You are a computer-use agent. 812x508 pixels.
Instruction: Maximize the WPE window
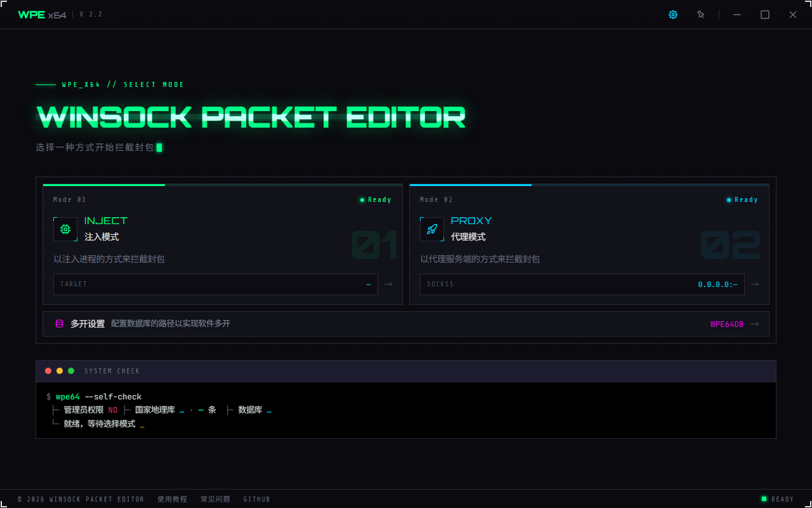(765, 15)
